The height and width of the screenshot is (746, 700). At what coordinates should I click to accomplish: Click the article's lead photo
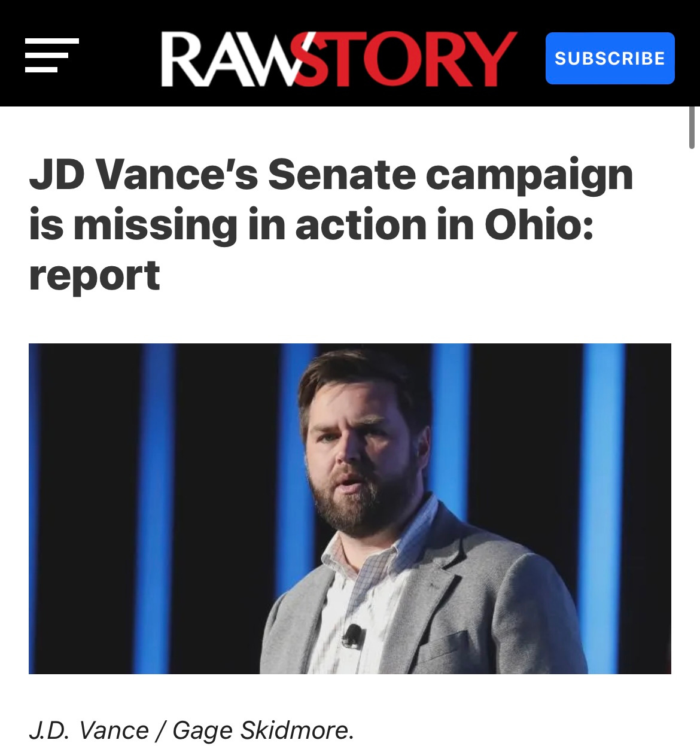pos(350,509)
